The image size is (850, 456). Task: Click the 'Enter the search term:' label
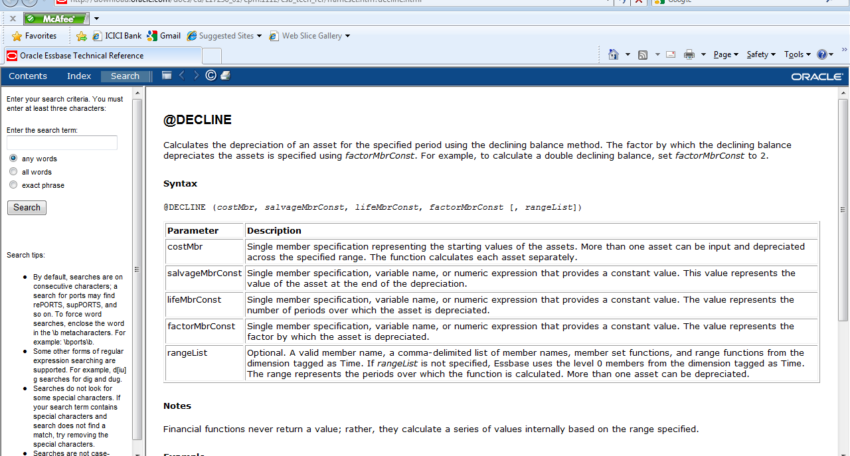pos(42,130)
